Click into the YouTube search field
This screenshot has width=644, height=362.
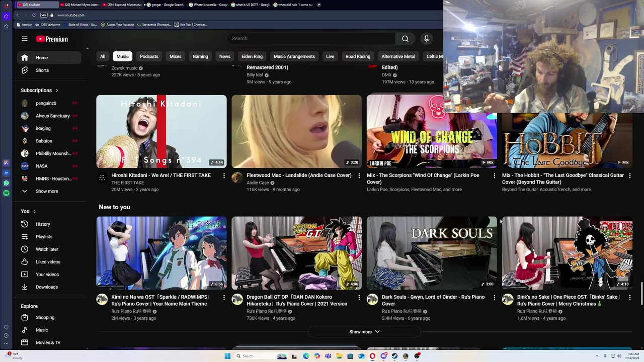pyautogui.click(x=311, y=39)
